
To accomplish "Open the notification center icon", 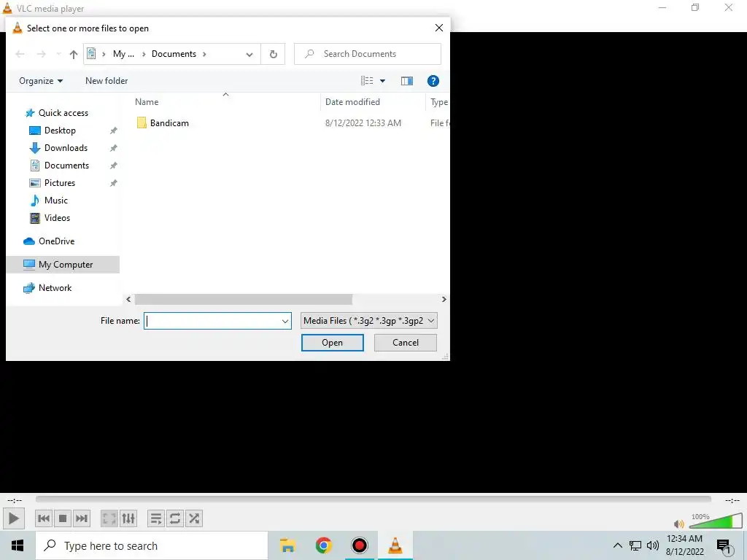I will 724,547.
